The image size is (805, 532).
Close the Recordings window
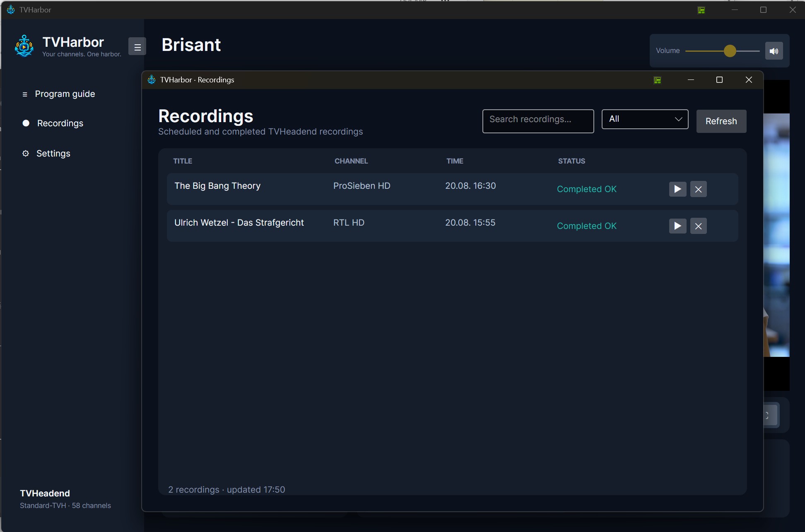coord(749,80)
